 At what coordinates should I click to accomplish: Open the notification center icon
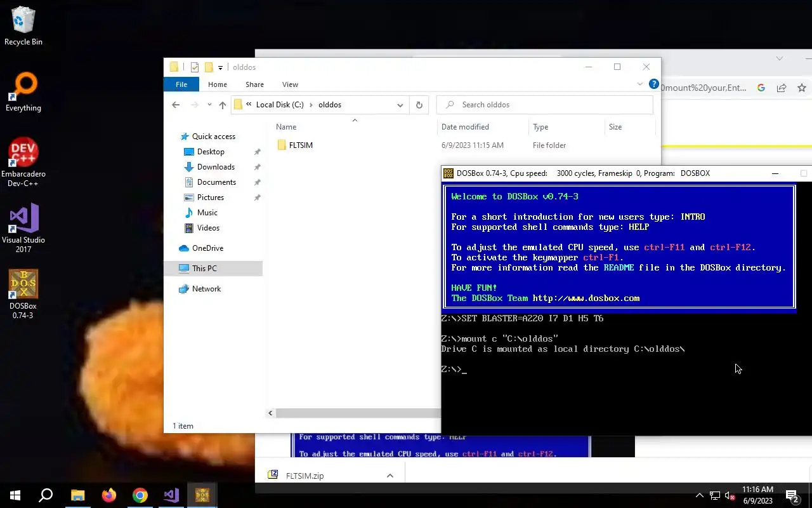point(792,495)
